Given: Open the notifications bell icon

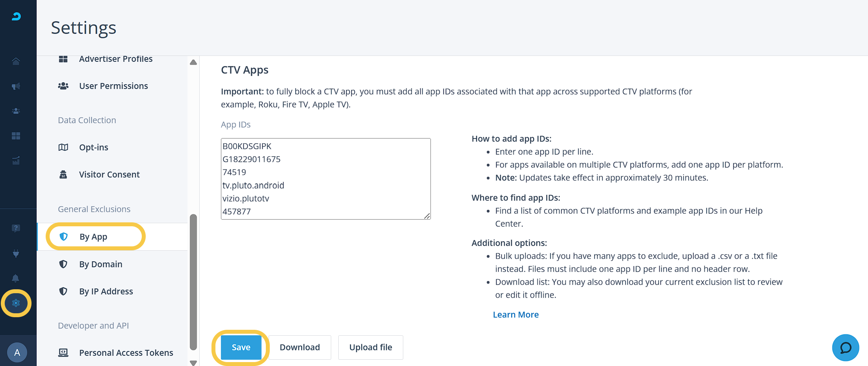Looking at the screenshot, I should (x=16, y=278).
